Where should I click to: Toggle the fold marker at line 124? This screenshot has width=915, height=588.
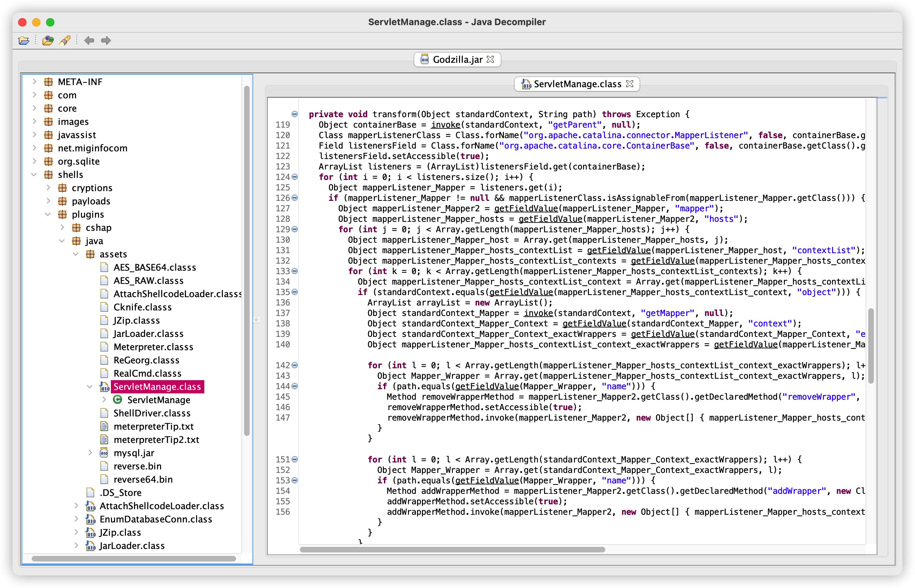click(x=294, y=177)
